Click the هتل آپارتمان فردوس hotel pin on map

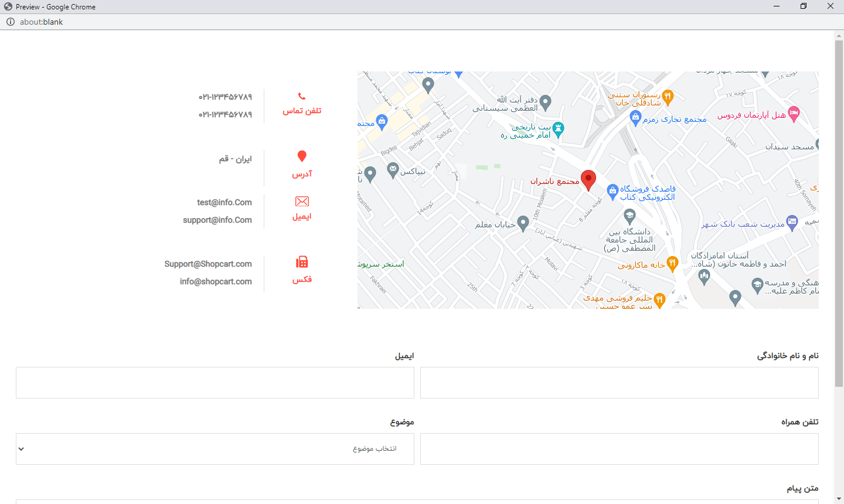(x=794, y=114)
